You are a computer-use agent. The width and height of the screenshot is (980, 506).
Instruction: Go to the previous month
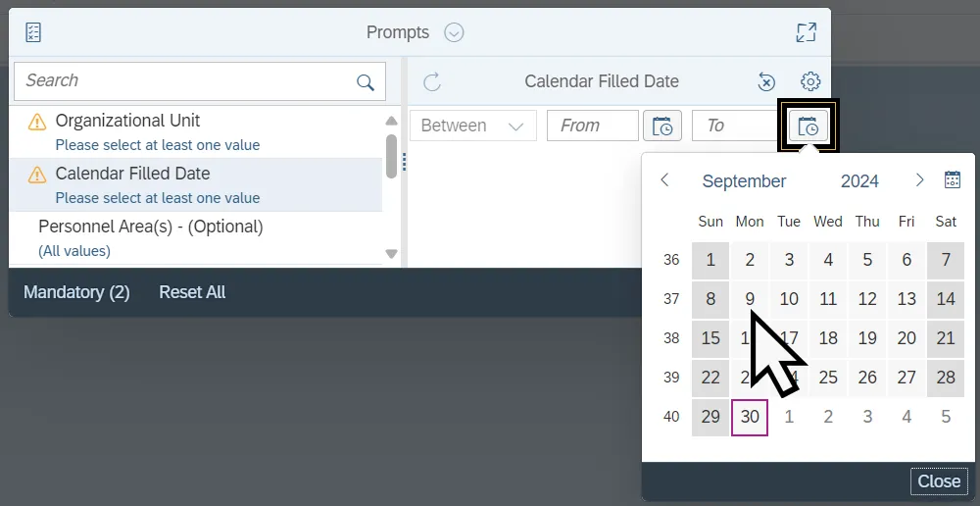pos(665,180)
